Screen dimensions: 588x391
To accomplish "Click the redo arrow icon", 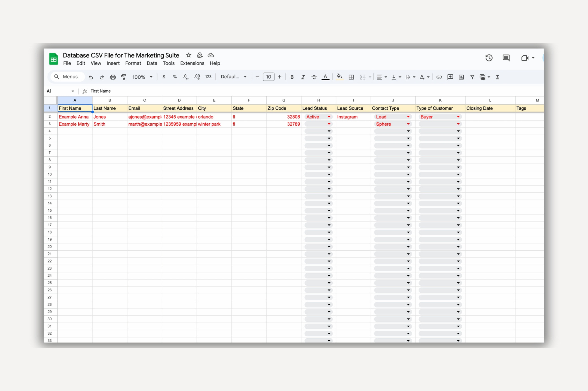I will coord(102,77).
